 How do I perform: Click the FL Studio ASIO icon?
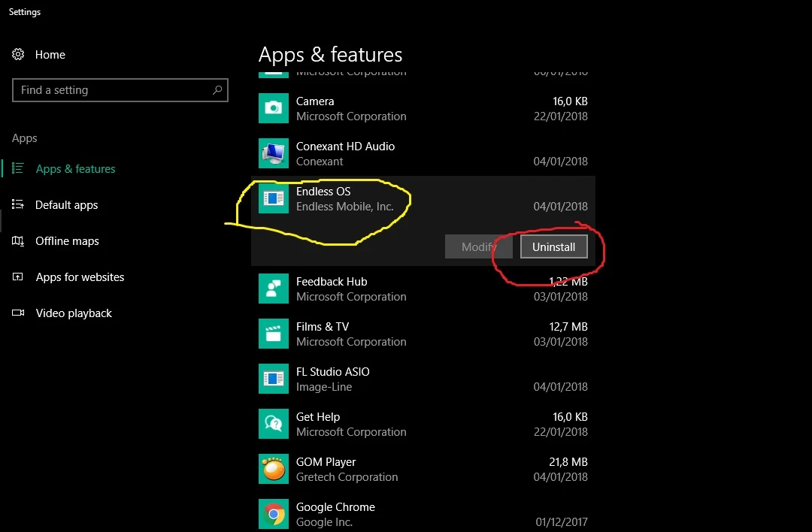[274, 378]
